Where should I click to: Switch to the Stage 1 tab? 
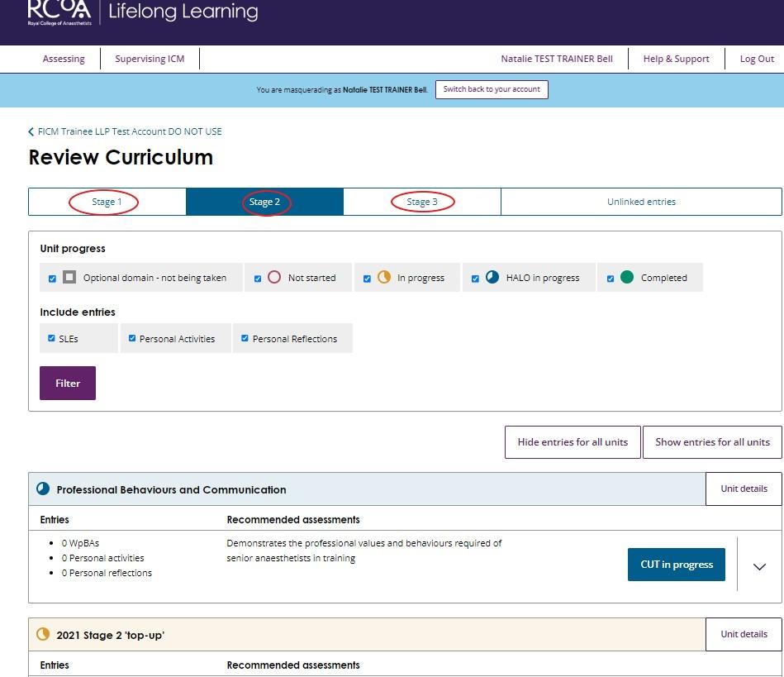[107, 202]
